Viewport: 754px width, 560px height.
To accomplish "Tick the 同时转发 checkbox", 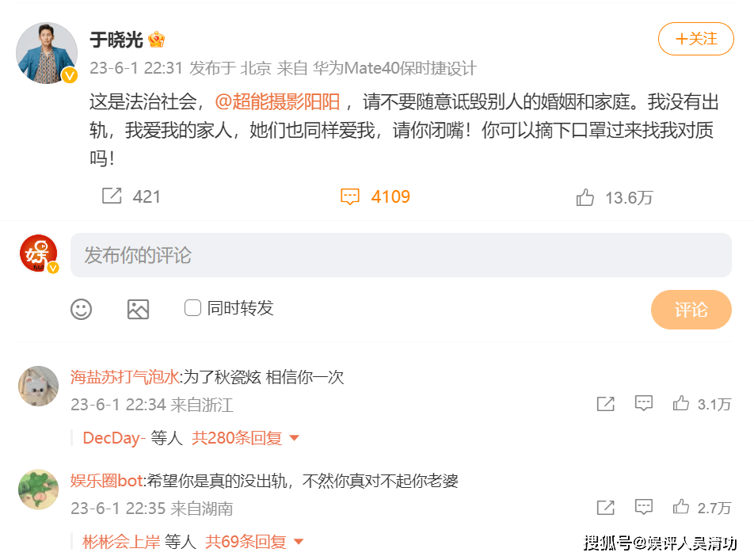I will tap(192, 308).
